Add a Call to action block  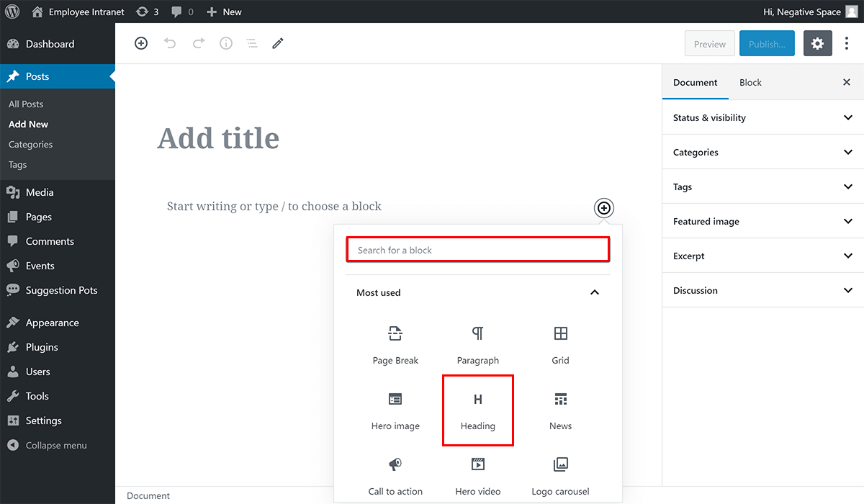(395, 475)
